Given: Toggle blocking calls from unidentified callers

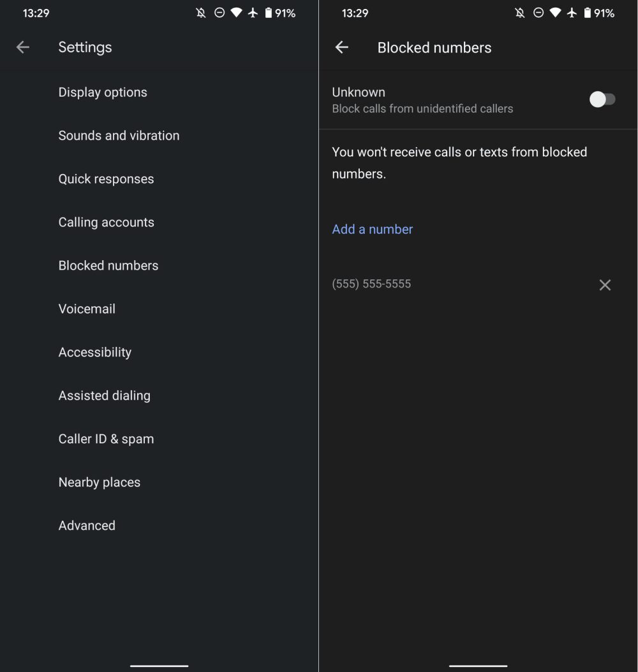Looking at the screenshot, I should pyautogui.click(x=602, y=99).
